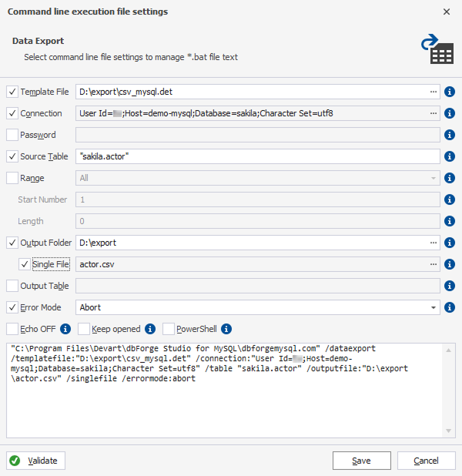This screenshot has width=462, height=476.
Task: Click the Validate button
Action: [36, 461]
